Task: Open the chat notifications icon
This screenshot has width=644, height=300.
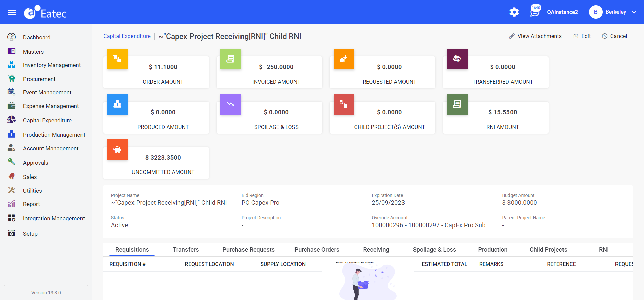Action: click(x=535, y=12)
